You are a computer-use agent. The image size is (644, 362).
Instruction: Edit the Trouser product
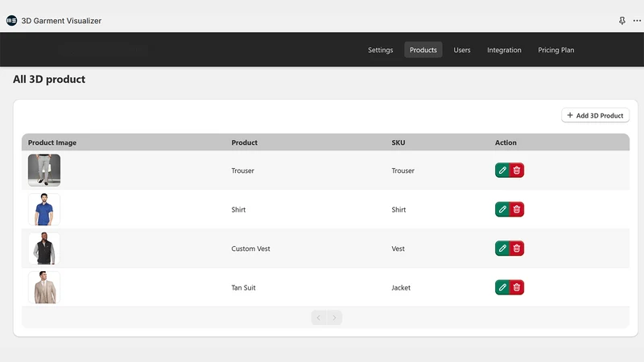[502, 171]
